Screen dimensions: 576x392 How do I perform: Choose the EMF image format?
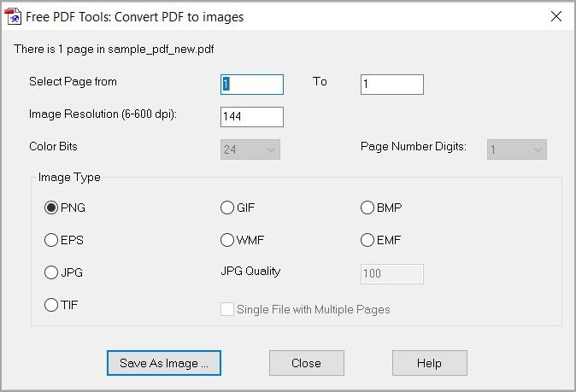click(367, 240)
